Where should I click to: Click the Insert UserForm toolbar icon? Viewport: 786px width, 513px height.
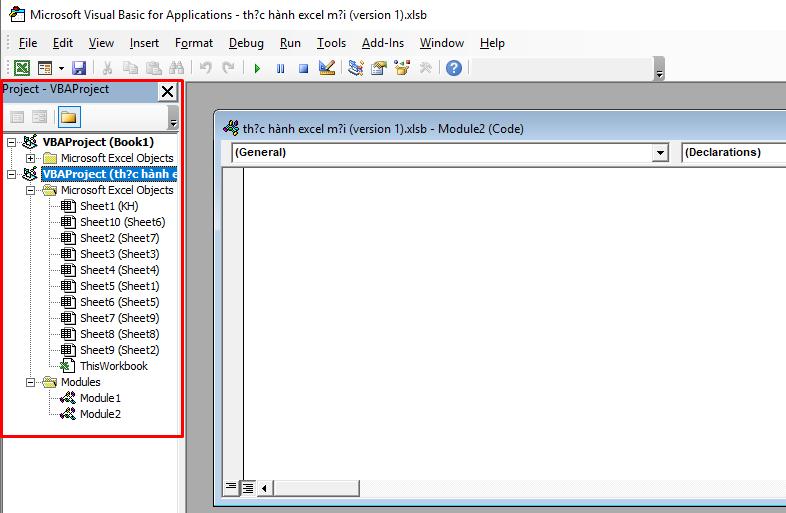click(x=45, y=68)
